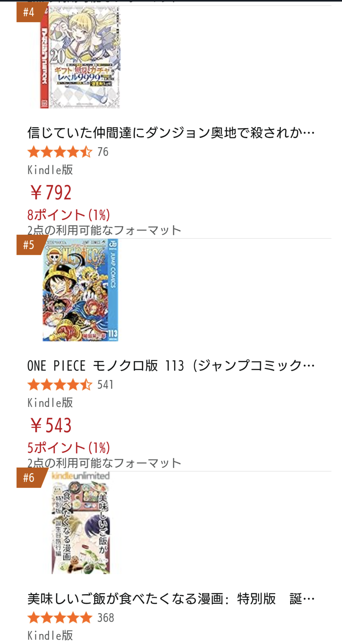Screen dimensions: 342x644
Task: Open the title link 信じていた仲間達にダンジョン奥地で殺されか…
Action: point(171,133)
